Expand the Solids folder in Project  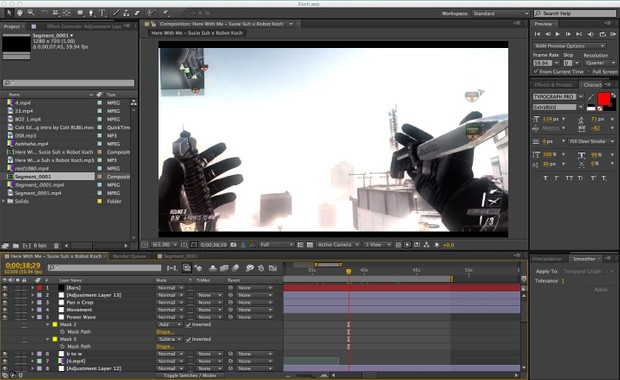coord(4,201)
